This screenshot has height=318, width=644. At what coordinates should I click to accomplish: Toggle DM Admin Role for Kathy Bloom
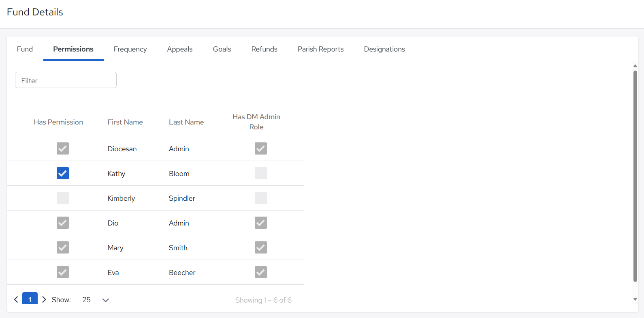tap(261, 173)
